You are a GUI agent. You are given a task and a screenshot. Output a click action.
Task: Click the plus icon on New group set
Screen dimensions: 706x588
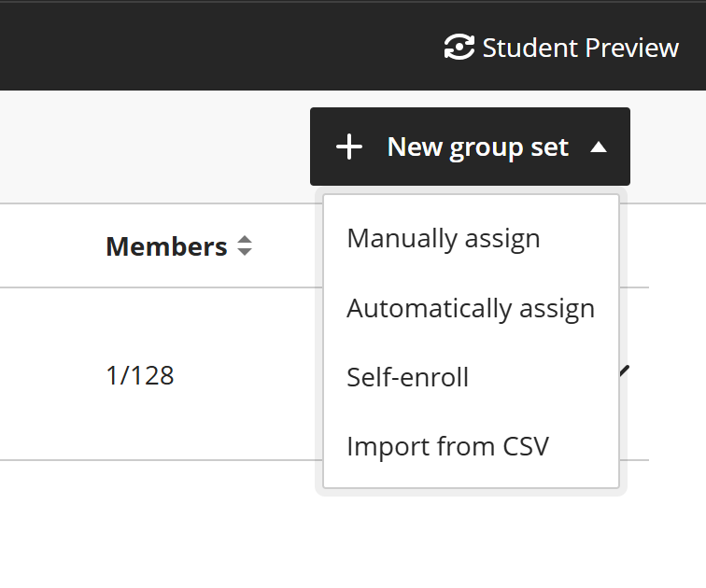coord(349,147)
